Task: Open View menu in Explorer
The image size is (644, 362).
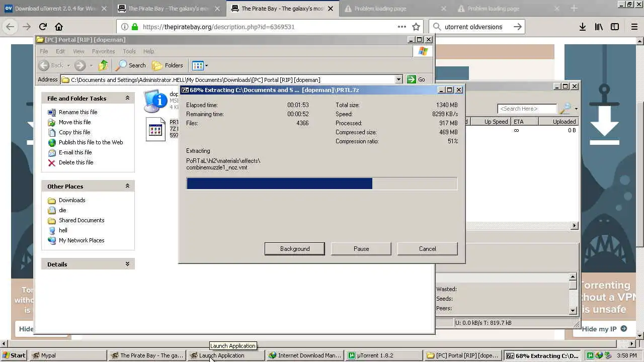Action: point(78,51)
